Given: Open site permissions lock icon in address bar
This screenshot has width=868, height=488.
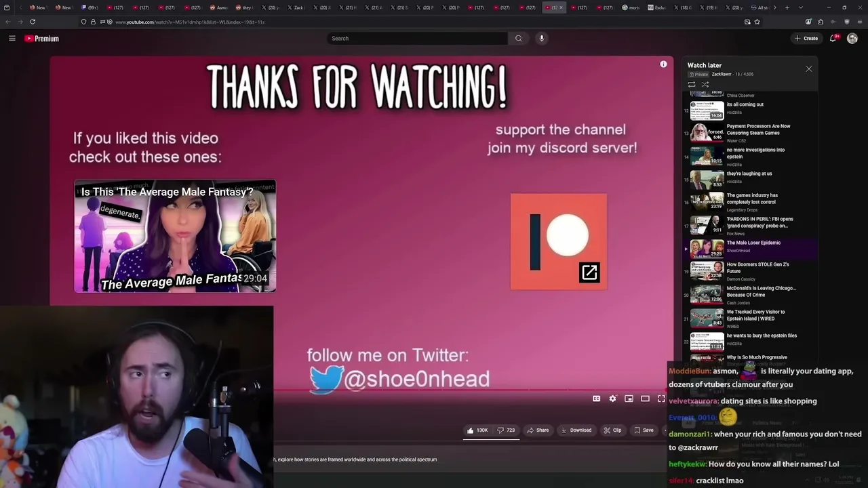Looking at the screenshot, I should coord(93,22).
